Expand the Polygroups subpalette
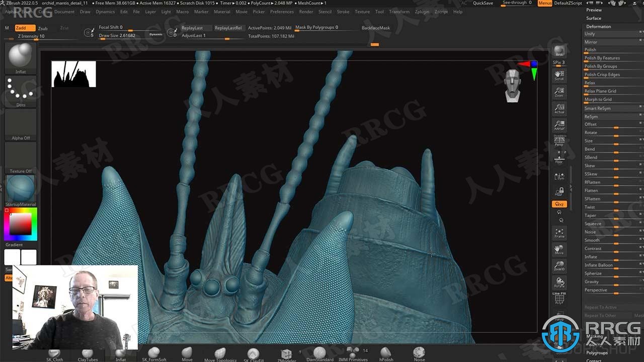This screenshot has height=362, width=644. pos(597,353)
